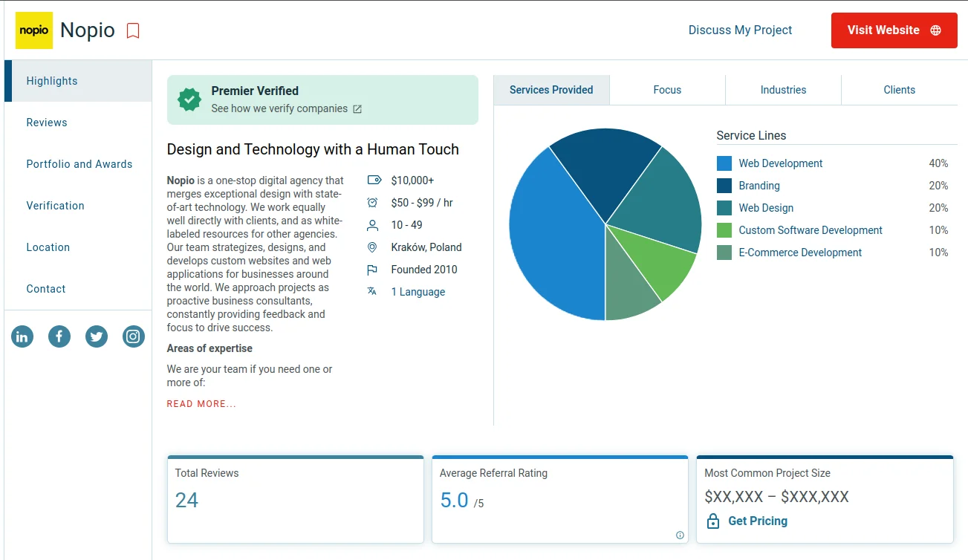
Task: Click the Get Pricing link
Action: [758, 521]
